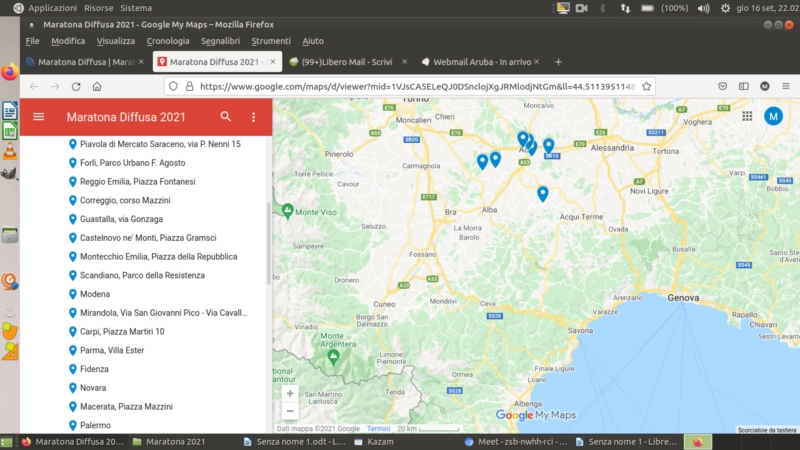
Task: Click the Termini link on the map
Action: [x=378, y=429]
